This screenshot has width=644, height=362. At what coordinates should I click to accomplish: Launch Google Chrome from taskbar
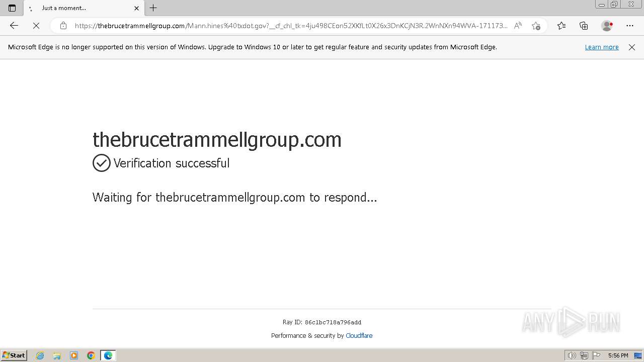pyautogui.click(x=91, y=355)
